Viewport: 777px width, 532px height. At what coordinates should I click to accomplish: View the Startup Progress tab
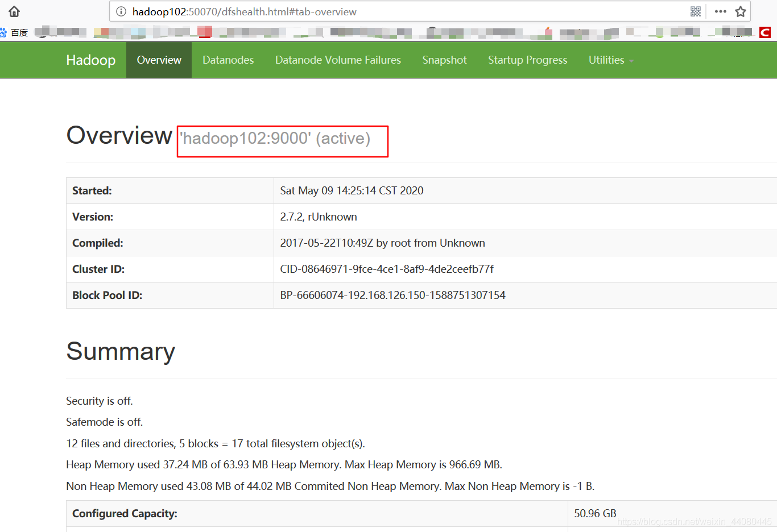(527, 60)
